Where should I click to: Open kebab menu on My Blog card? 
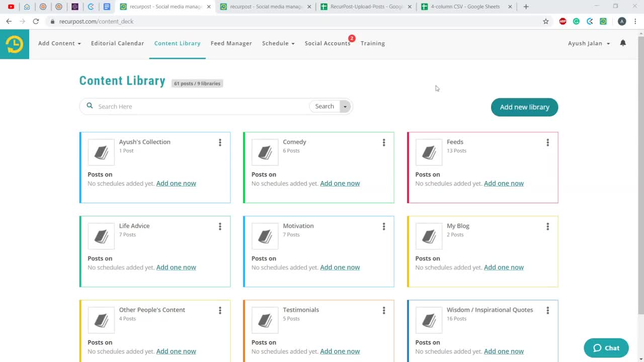point(548,227)
